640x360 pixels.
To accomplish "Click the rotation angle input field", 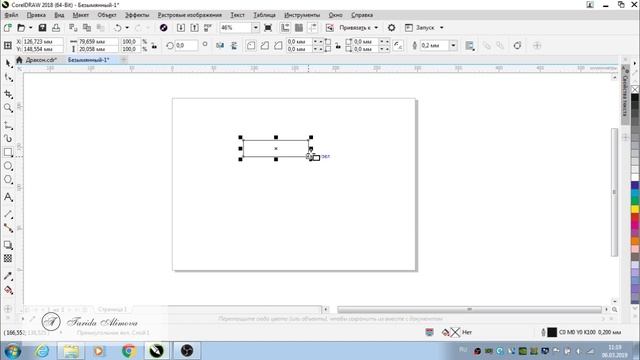I will [x=186, y=45].
